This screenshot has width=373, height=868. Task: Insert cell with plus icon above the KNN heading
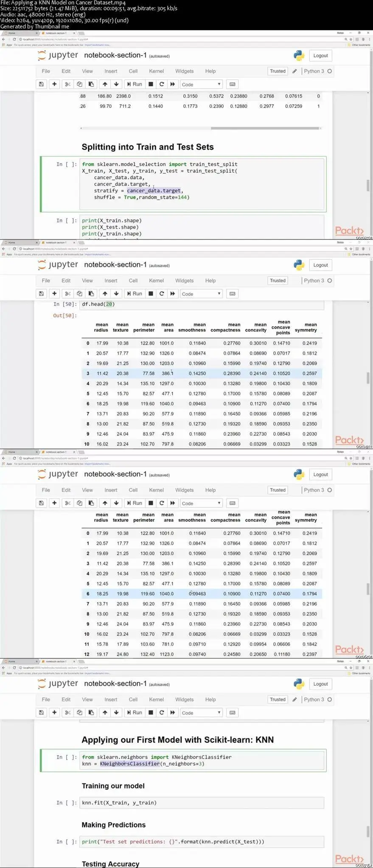(x=54, y=712)
